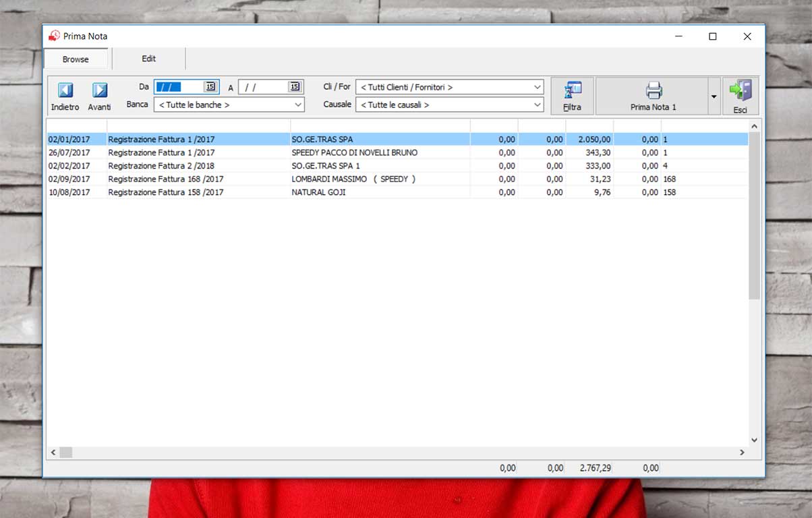Switch to the Edit tab
This screenshot has width=812, height=518.
[x=149, y=59]
